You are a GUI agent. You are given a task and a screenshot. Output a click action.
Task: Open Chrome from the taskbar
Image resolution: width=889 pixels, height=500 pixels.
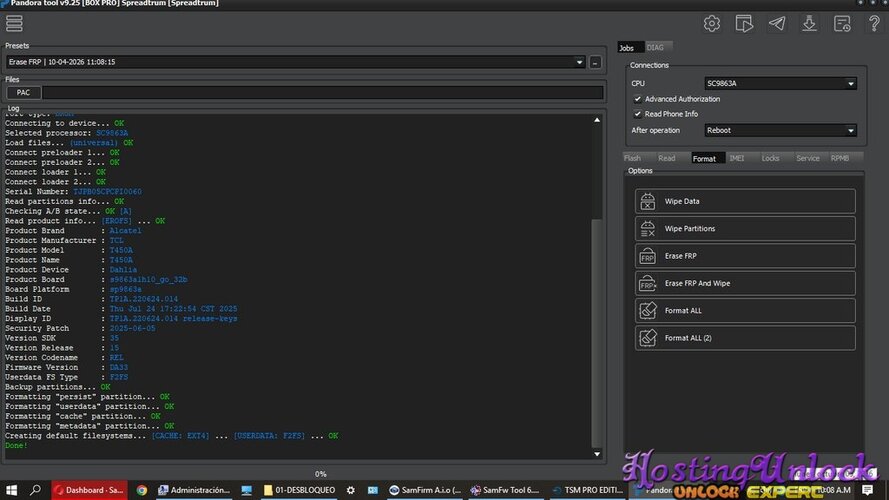point(142,490)
